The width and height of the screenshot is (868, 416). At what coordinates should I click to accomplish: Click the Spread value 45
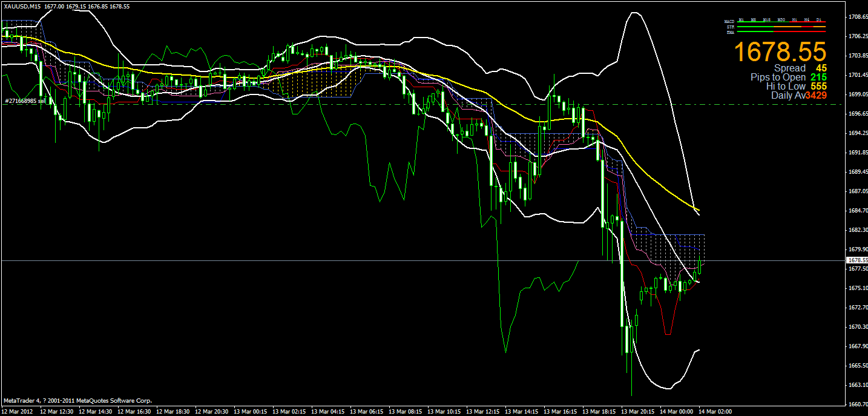(821, 68)
